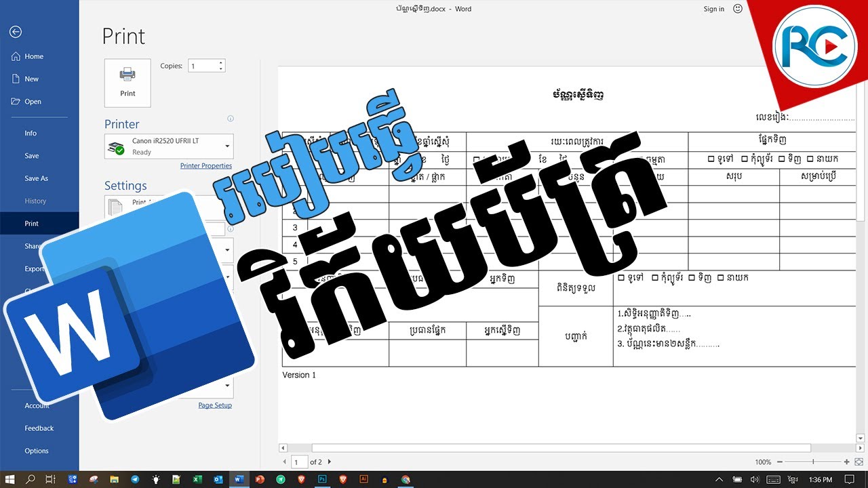Open File Explorer from the taskbar
The image size is (868, 488).
click(114, 479)
